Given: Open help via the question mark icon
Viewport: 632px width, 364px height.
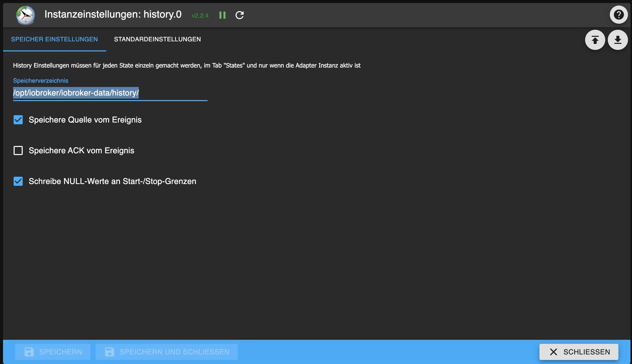Looking at the screenshot, I should [618, 15].
